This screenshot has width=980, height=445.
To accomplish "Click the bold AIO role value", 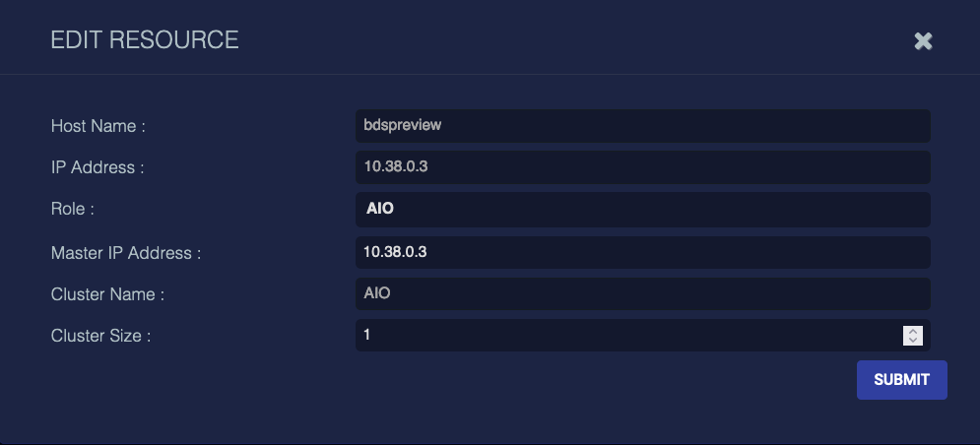I will click(x=380, y=210).
